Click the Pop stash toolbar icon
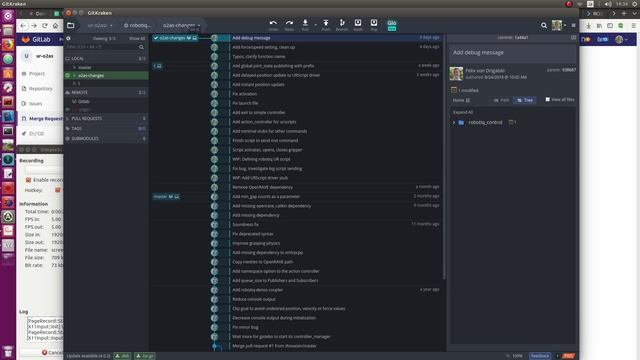 tap(373, 23)
